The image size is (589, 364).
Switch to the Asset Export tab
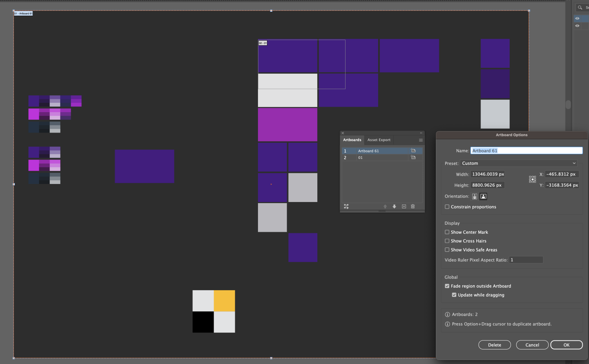point(379,140)
